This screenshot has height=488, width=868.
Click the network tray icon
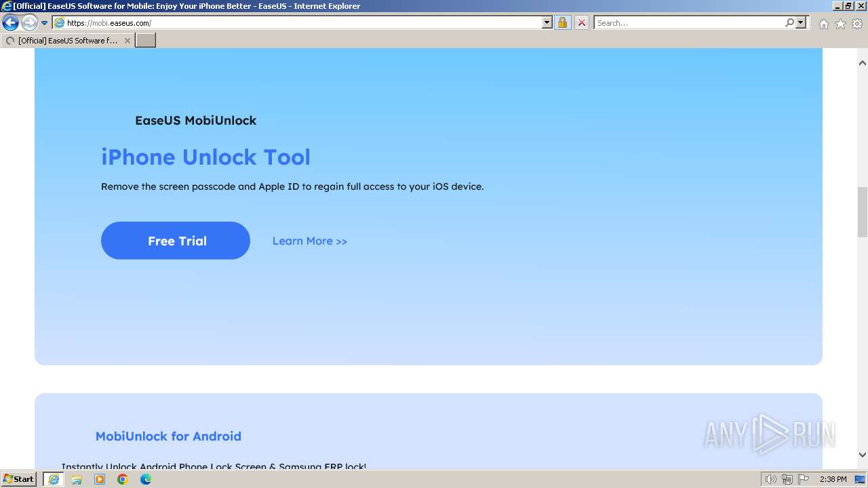(787, 479)
